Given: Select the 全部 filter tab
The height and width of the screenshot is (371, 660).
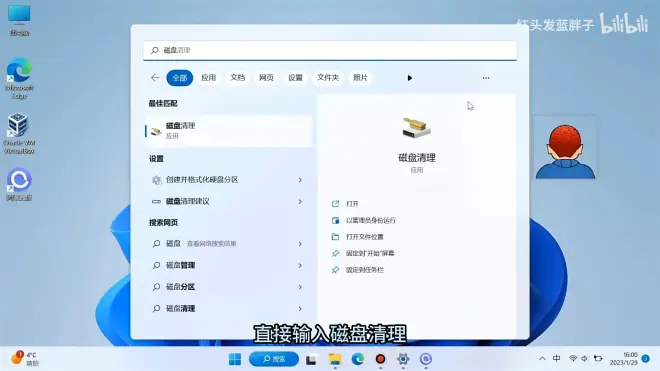Looking at the screenshot, I should pos(180,77).
